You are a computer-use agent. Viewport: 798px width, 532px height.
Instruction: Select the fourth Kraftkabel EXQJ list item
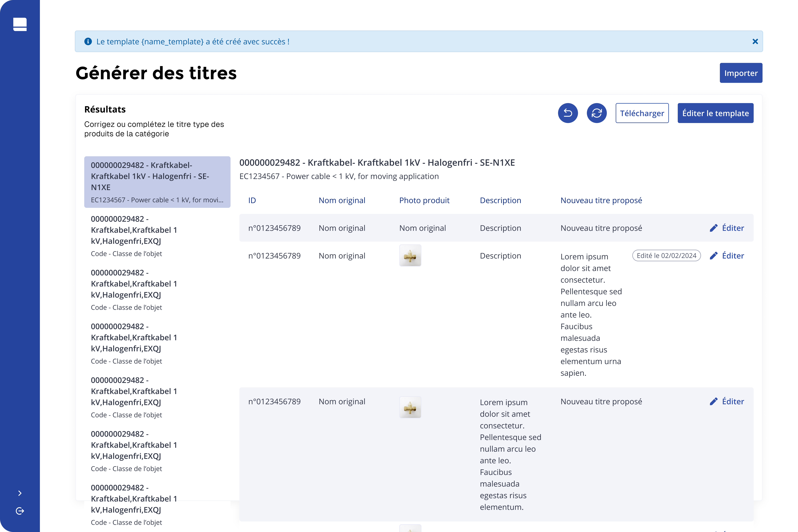click(157, 343)
